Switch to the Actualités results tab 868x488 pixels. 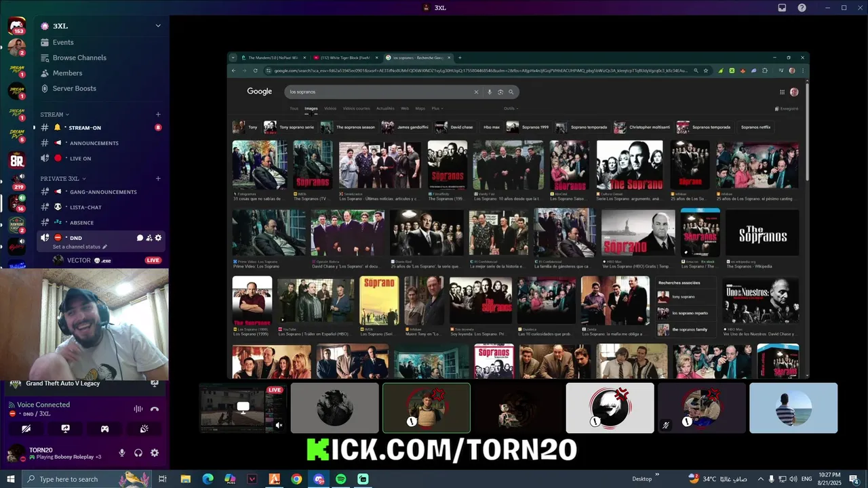click(x=385, y=108)
